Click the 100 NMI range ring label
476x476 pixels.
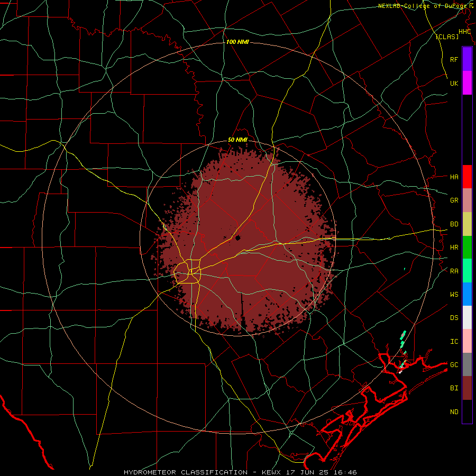pos(237,42)
